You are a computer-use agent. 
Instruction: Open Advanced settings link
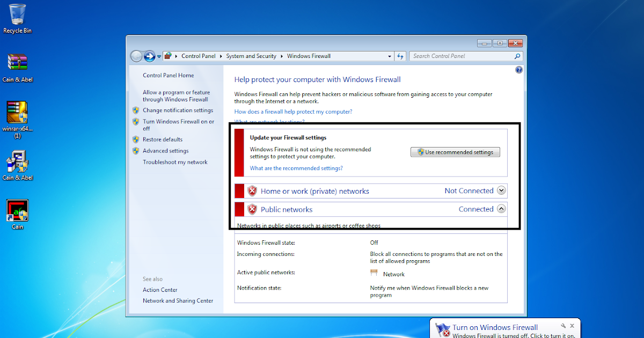click(165, 151)
